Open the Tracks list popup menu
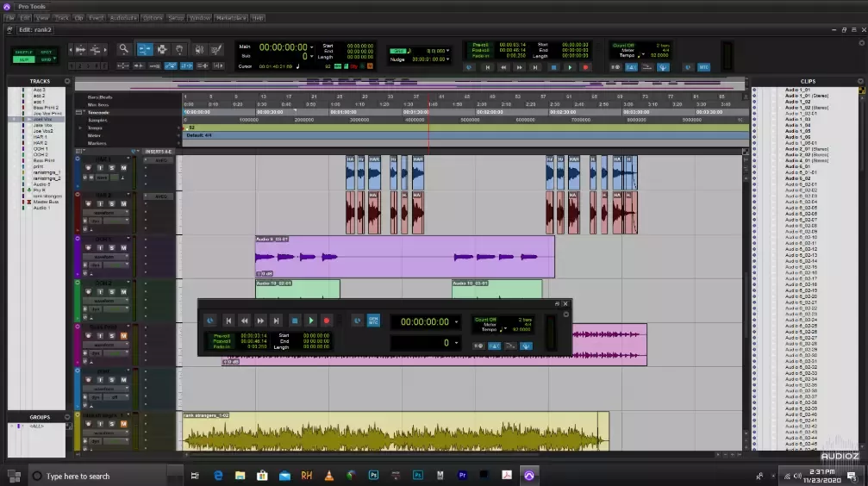Image resolution: width=868 pixels, height=486 pixels. (67, 81)
